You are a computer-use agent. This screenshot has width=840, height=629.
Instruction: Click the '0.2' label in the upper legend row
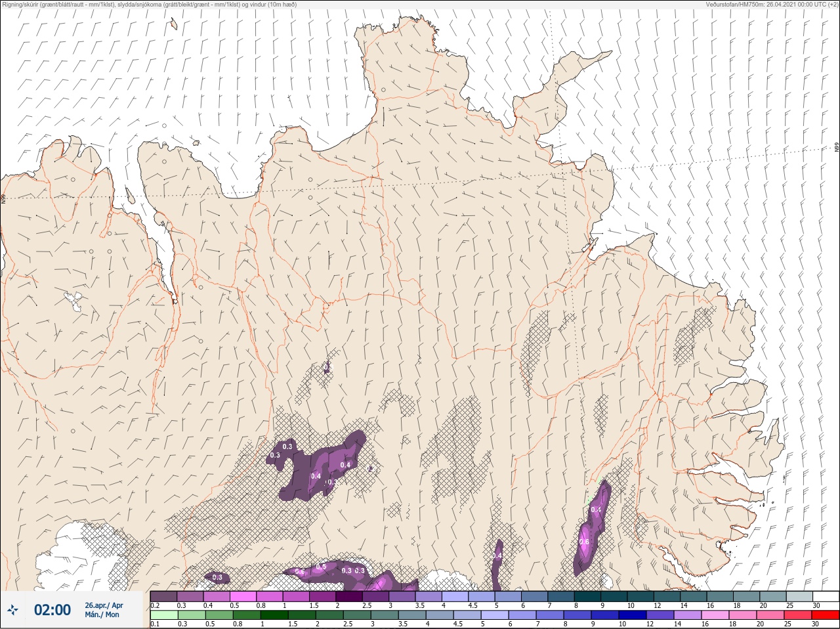[156, 605]
